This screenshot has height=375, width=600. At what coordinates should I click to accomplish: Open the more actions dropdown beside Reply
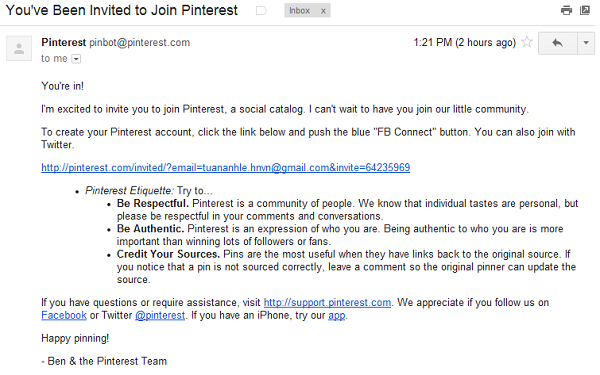click(586, 43)
